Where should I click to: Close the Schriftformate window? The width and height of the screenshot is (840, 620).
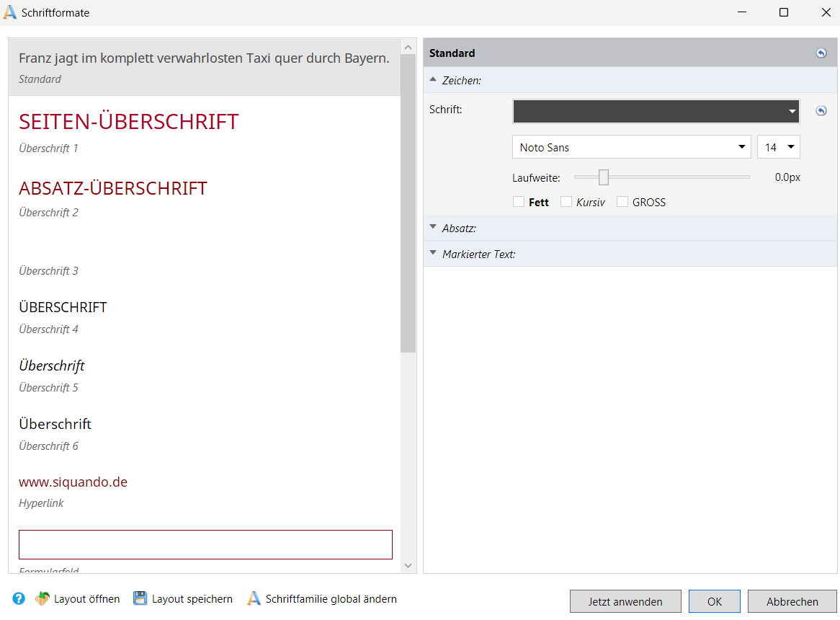(x=826, y=12)
